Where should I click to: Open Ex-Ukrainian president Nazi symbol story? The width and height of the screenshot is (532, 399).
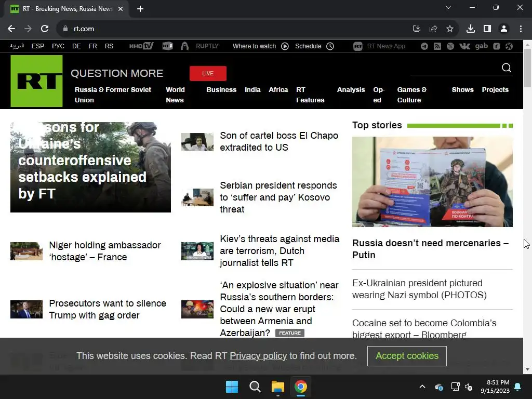419,289
